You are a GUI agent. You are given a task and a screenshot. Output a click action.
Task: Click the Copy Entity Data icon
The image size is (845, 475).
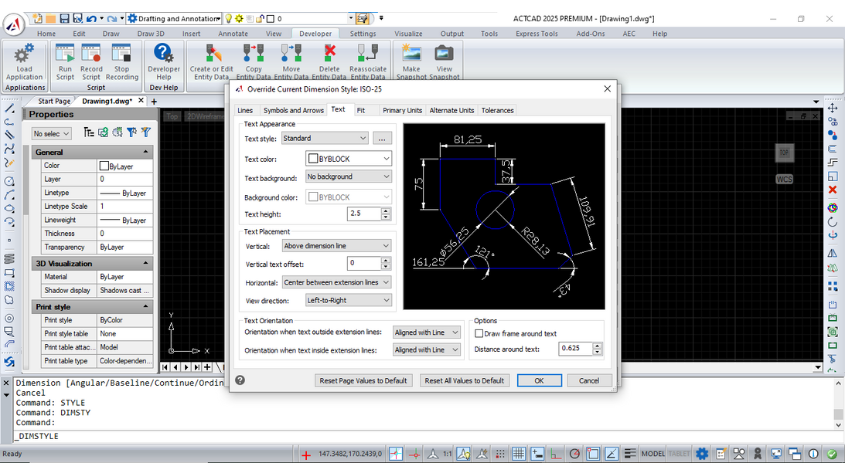point(253,54)
